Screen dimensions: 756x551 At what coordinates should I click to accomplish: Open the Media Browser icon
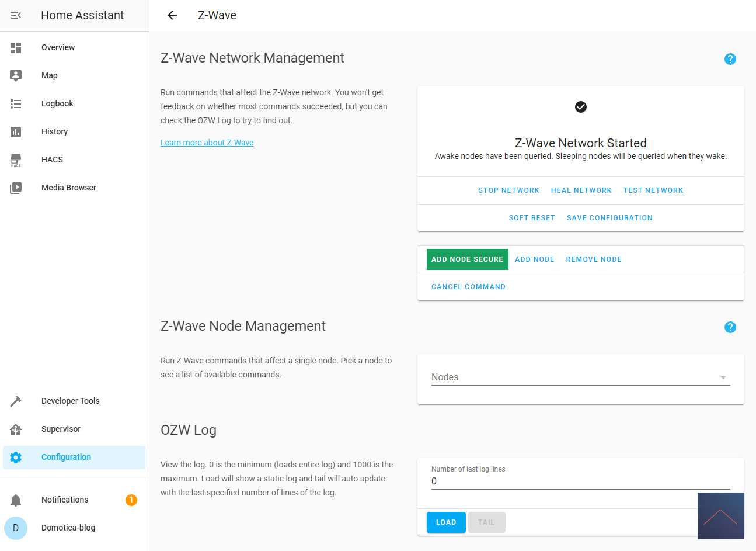16,188
